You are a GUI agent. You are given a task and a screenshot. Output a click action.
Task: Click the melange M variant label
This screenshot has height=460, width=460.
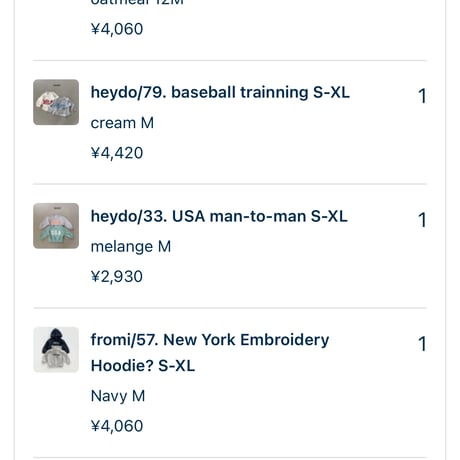[x=131, y=247]
